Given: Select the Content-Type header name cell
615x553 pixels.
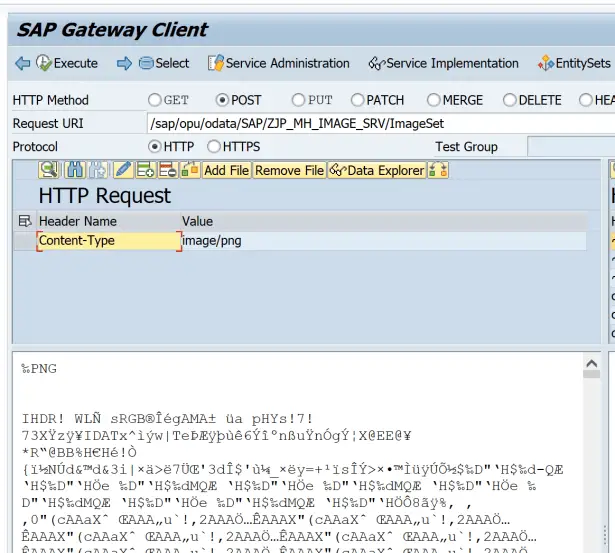Looking at the screenshot, I should 109,240.
